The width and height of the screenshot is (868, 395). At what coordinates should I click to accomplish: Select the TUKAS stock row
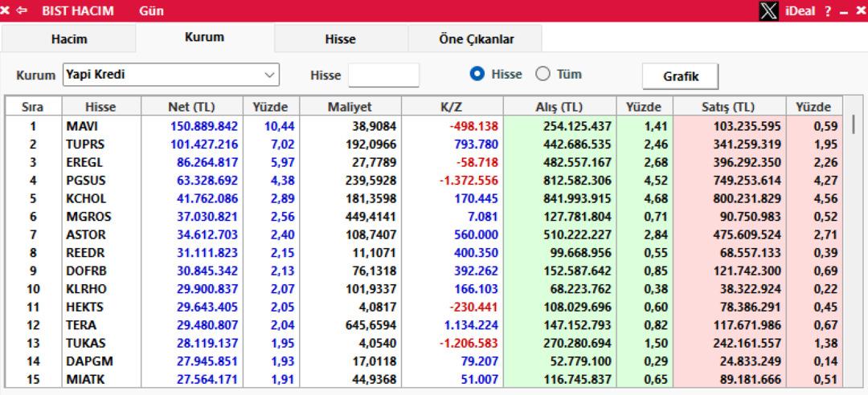point(424,343)
